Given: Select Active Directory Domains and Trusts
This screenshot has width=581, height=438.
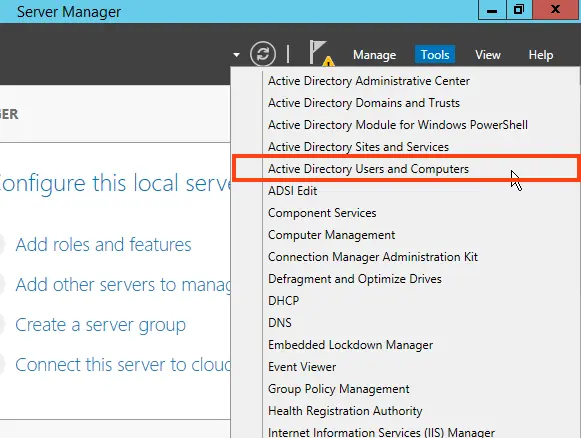Looking at the screenshot, I should pos(363,103).
